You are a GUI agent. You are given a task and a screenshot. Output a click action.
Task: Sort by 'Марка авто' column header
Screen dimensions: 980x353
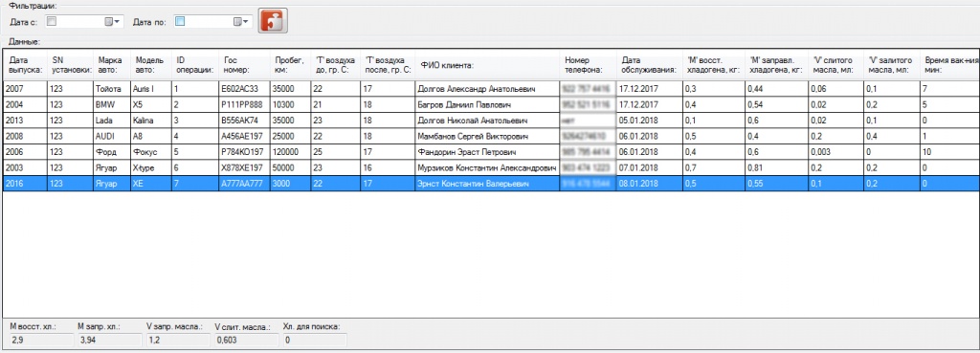click(x=112, y=64)
